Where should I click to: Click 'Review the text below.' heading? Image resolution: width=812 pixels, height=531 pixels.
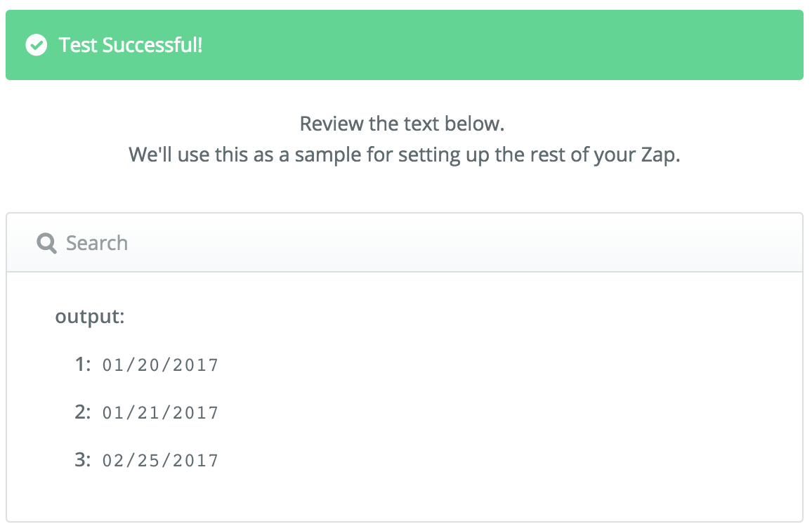tap(402, 124)
